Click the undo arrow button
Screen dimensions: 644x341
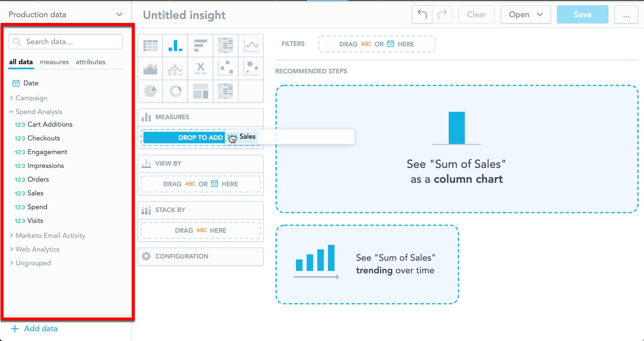422,14
